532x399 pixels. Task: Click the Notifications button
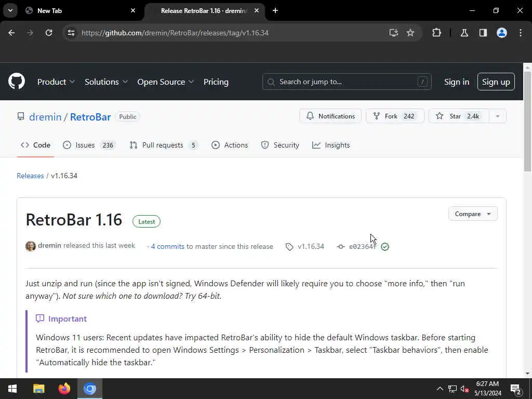point(330,116)
